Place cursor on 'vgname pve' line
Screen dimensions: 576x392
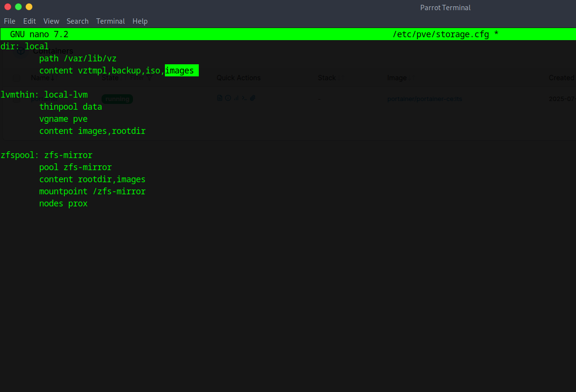tap(63, 119)
